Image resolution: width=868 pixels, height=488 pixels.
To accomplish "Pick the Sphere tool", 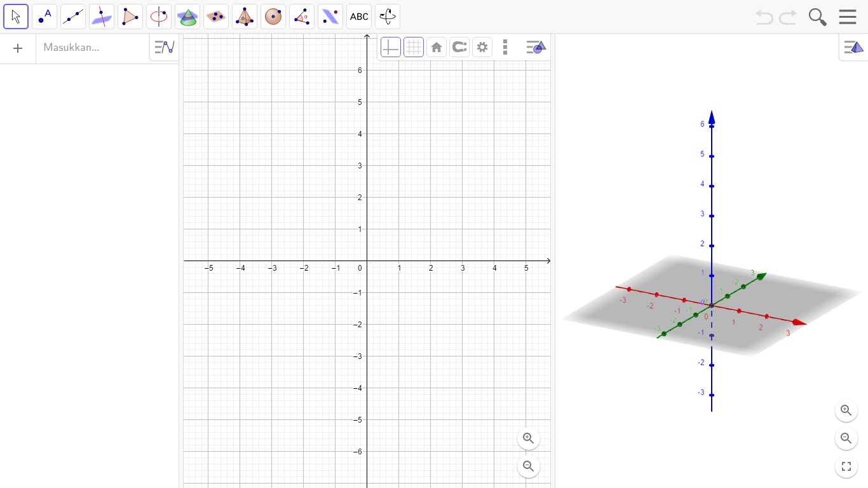I will point(273,16).
